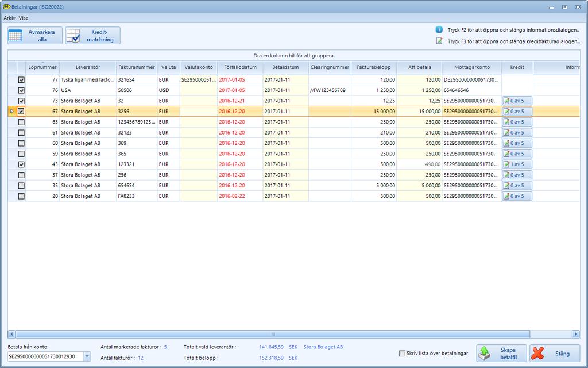
Task: Tick checkbox for row 60 invoice 369
Action: coord(21,143)
